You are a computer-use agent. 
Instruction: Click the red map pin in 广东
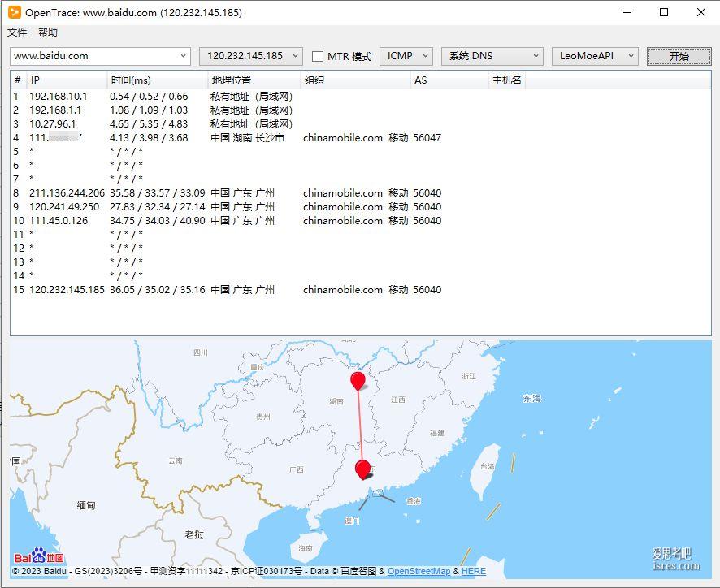click(x=362, y=469)
